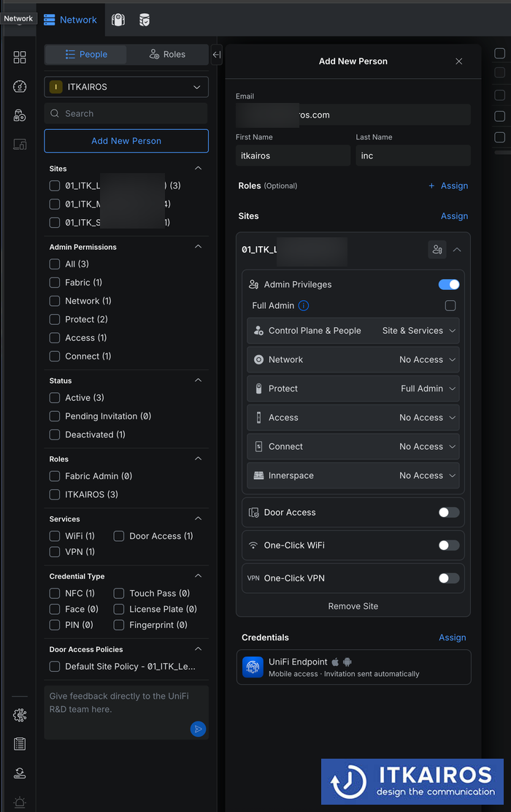511x812 pixels.
Task: Collapse the Status filter section
Action: click(x=198, y=380)
